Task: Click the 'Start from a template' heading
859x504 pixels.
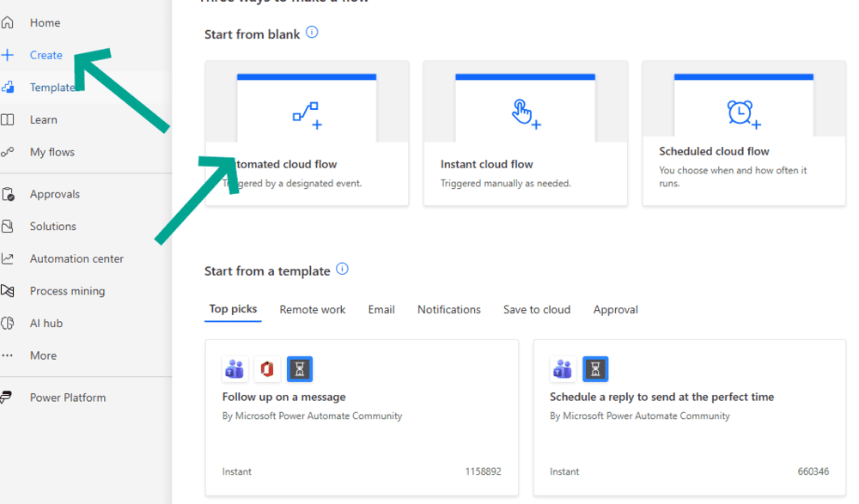Action: pos(267,270)
